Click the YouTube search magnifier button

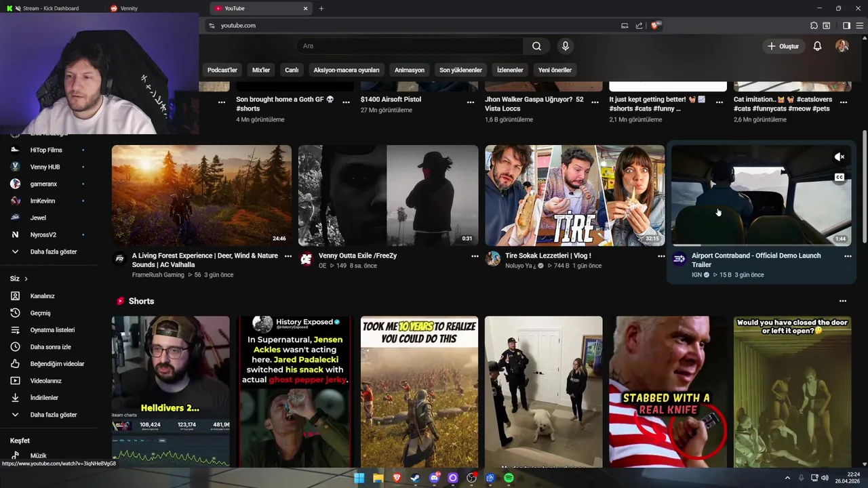point(536,46)
